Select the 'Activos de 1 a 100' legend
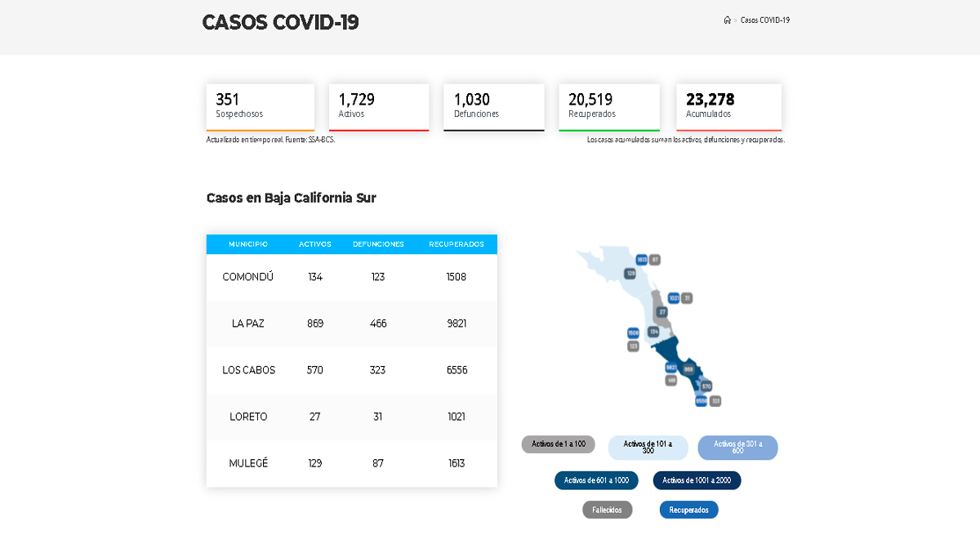The image size is (980, 544). pyautogui.click(x=559, y=444)
